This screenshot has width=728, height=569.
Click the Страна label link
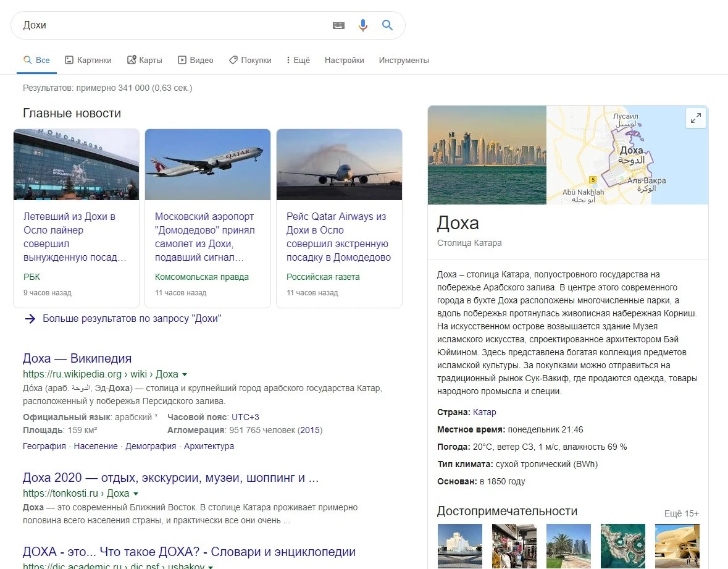click(x=453, y=412)
